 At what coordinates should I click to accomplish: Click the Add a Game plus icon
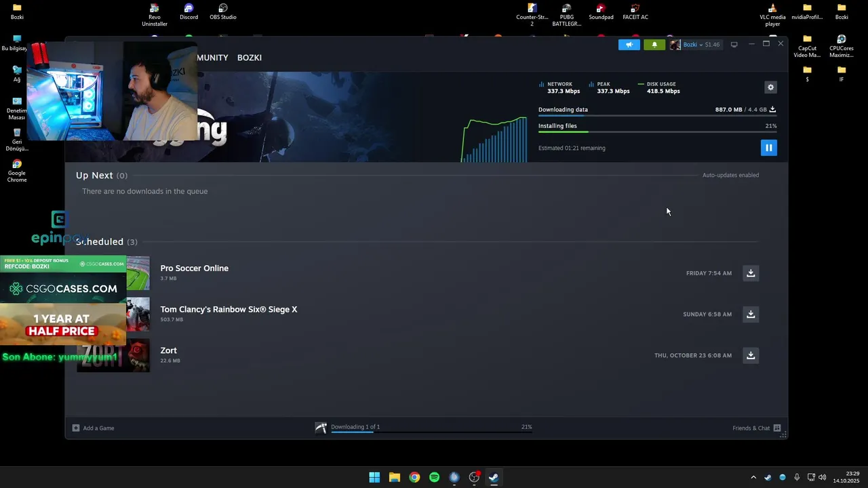pyautogui.click(x=76, y=428)
